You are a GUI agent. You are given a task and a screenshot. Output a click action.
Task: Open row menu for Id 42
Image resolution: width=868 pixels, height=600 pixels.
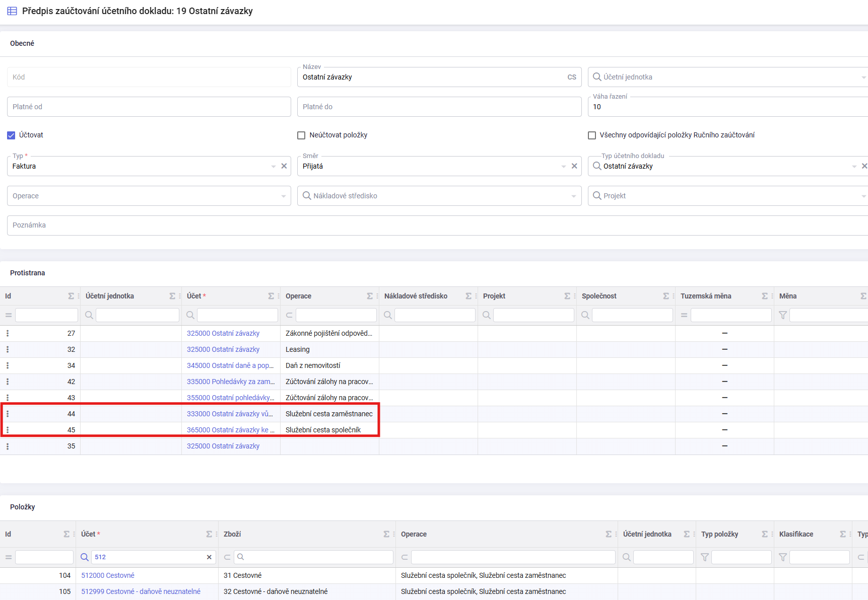[x=8, y=382]
